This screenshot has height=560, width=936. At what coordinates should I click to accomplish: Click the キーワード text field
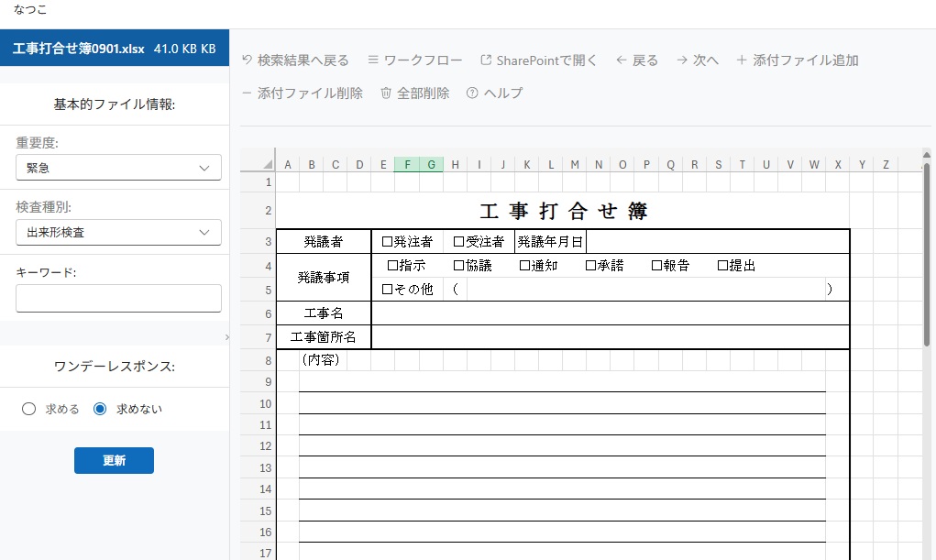click(x=118, y=298)
